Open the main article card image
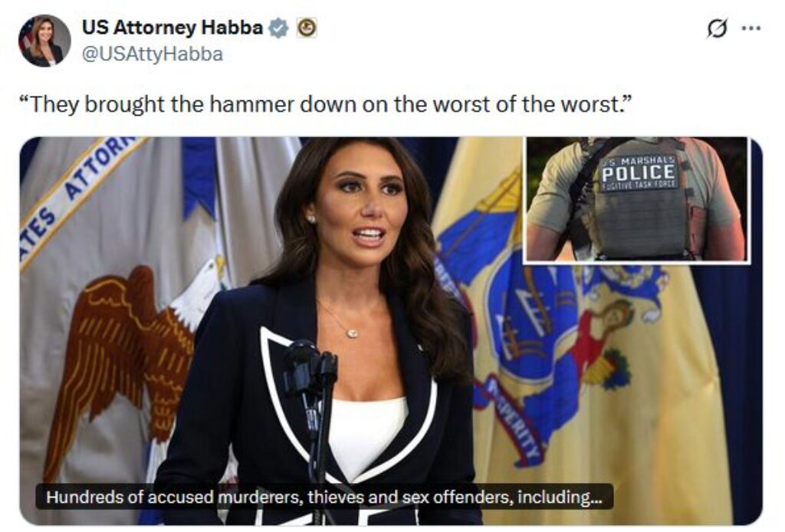The height and width of the screenshot is (532, 785). [391, 331]
